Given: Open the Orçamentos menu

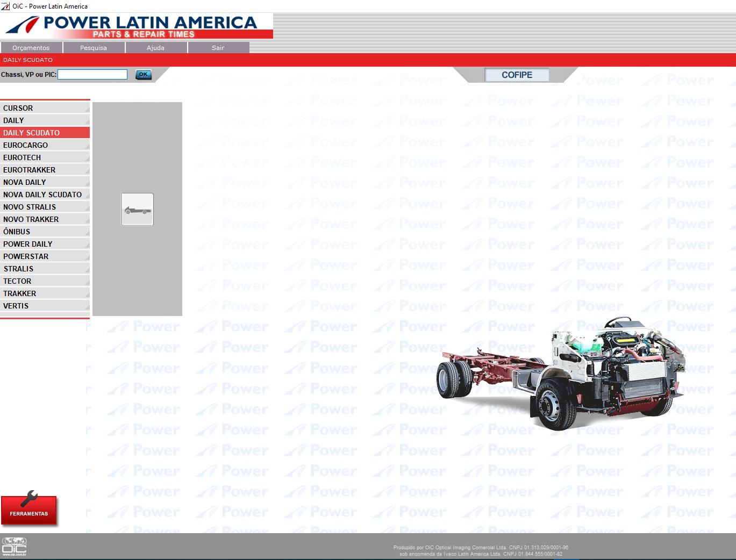Looking at the screenshot, I should click(31, 48).
